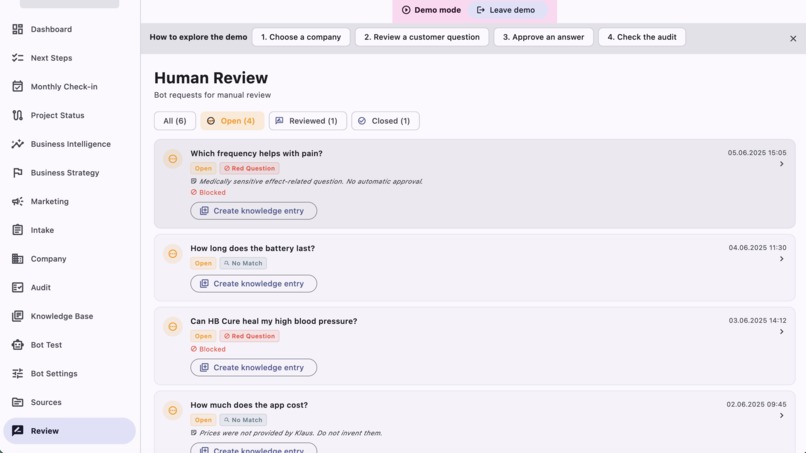Create knowledge entry for battery question
Image resolution: width=806 pixels, height=453 pixels.
click(x=253, y=284)
